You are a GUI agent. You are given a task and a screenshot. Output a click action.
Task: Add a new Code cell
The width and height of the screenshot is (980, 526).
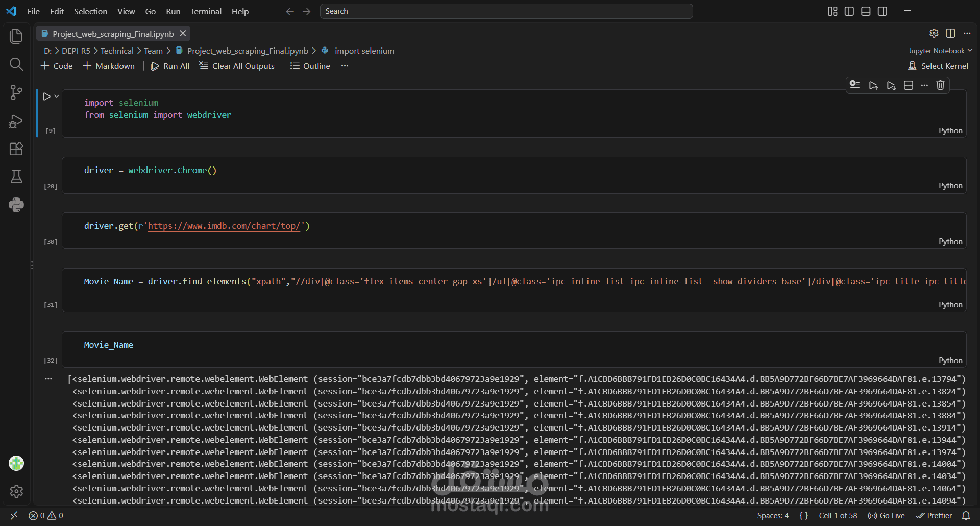point(57,66)
